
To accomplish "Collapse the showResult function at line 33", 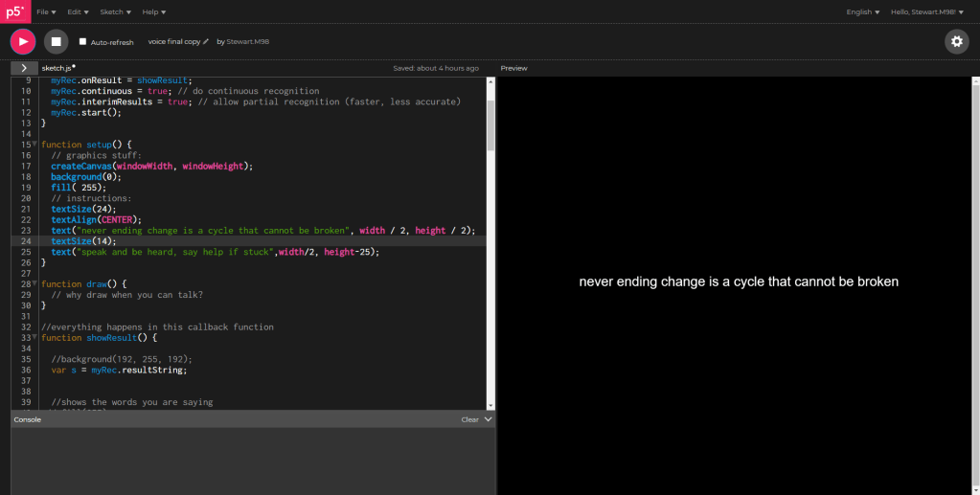I will tap(34, 338).
